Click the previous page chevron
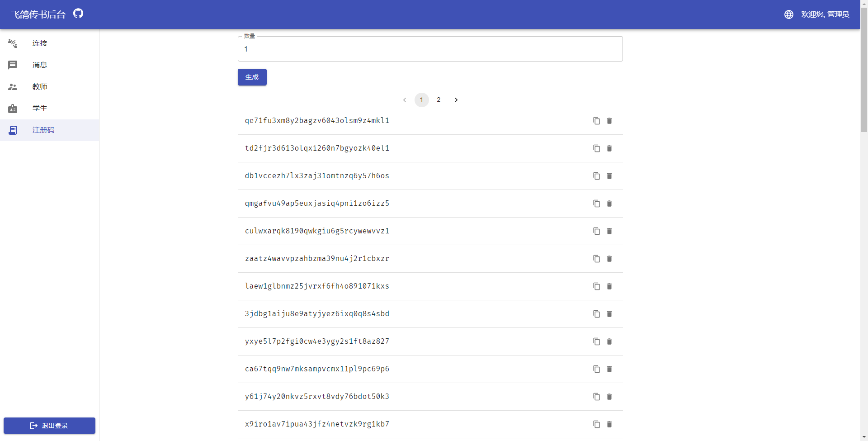Image resolution: width=868 pixels, height=441 pixels. 405,100
